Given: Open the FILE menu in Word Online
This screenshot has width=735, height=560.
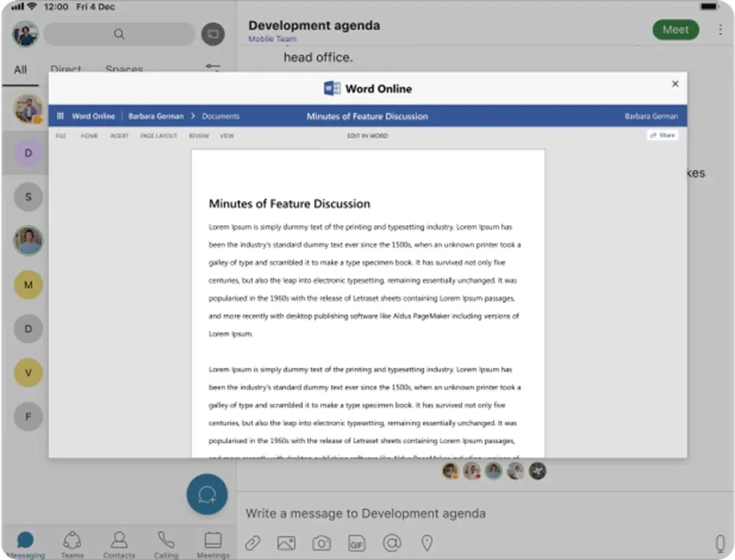Looking at the screenshot, I should tap(60, 136).
